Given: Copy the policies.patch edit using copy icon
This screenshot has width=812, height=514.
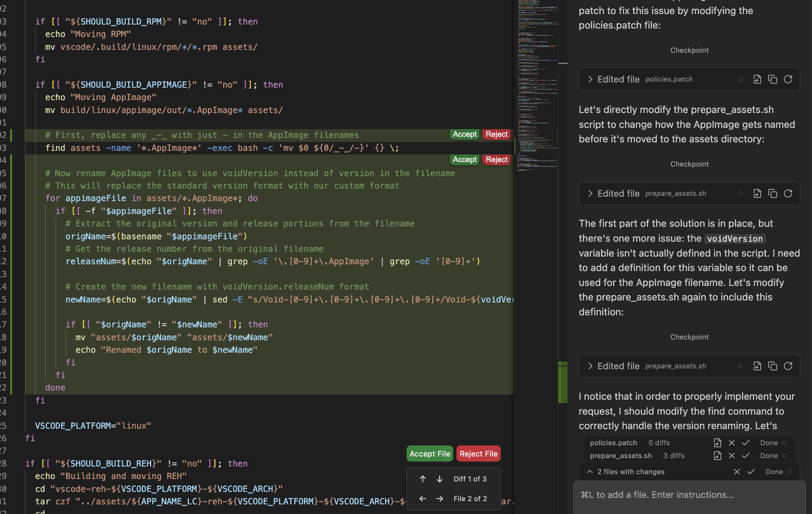Looking at the screenshot, I should (x=773, y=79).
